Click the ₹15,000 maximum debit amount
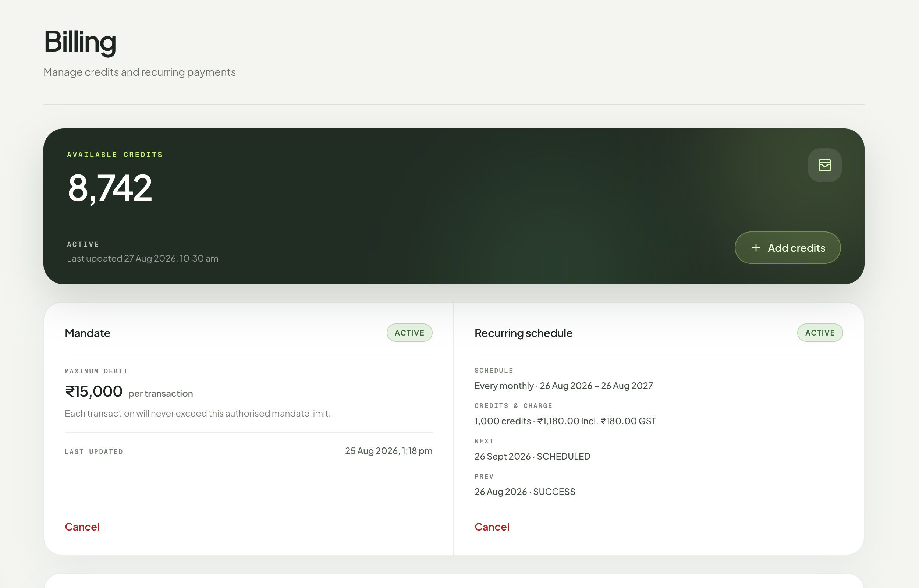The height and width of the screenshot is (588, 919). (94, 392)
